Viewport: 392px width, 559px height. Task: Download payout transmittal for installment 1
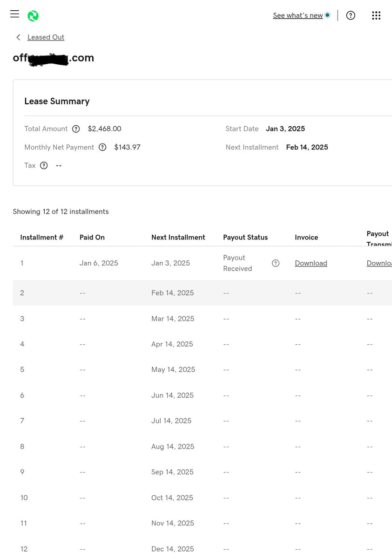(x=379, y=263)
